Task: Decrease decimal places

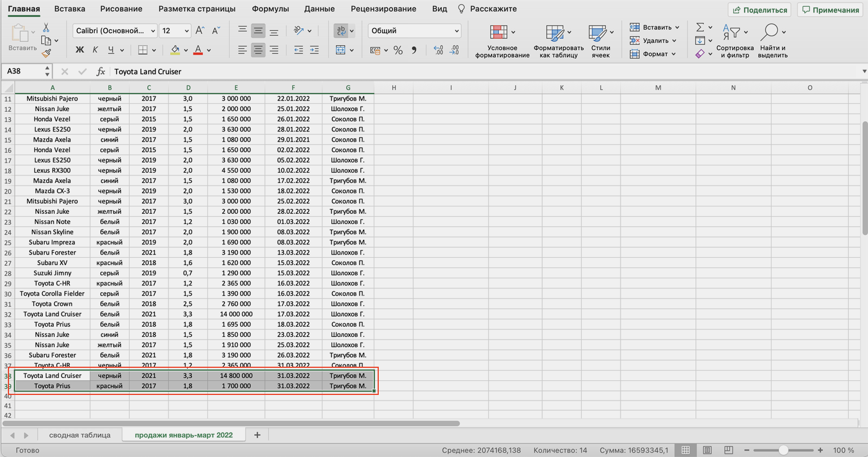Action: coord(454,50)
